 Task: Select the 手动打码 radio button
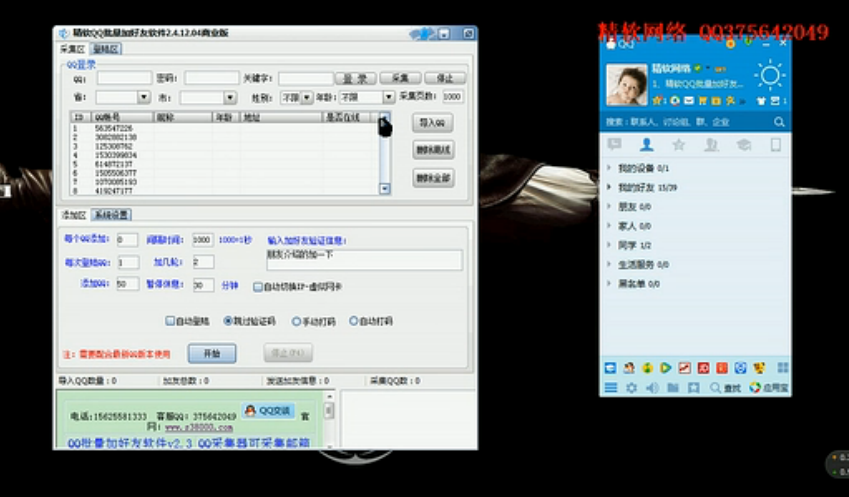pyautogui.click(x=296, y=322)
